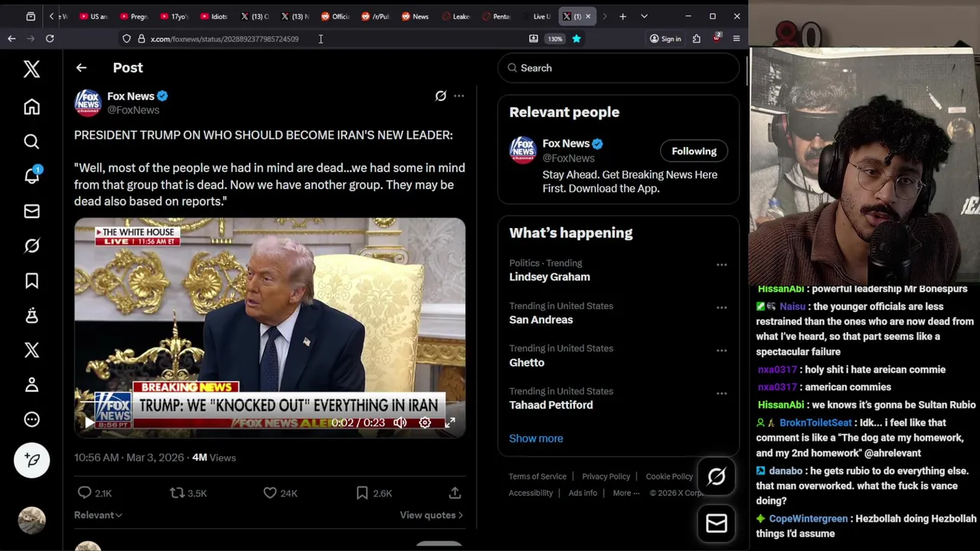Open Ads info footer link
The width and height of the screenshot is (980, 551).
click(x=583, y=493)
